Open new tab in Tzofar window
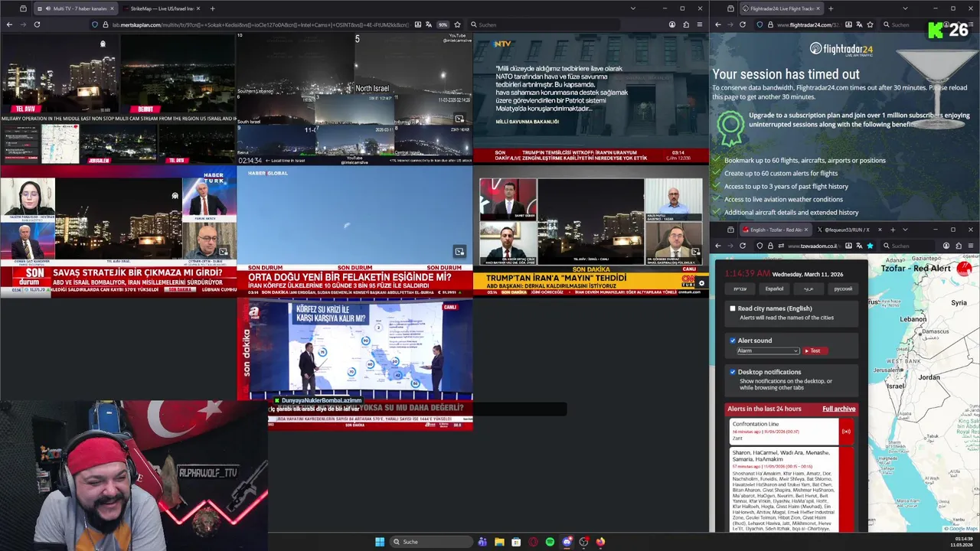Screen dimensions: 980x551 (x=892, y=230)
